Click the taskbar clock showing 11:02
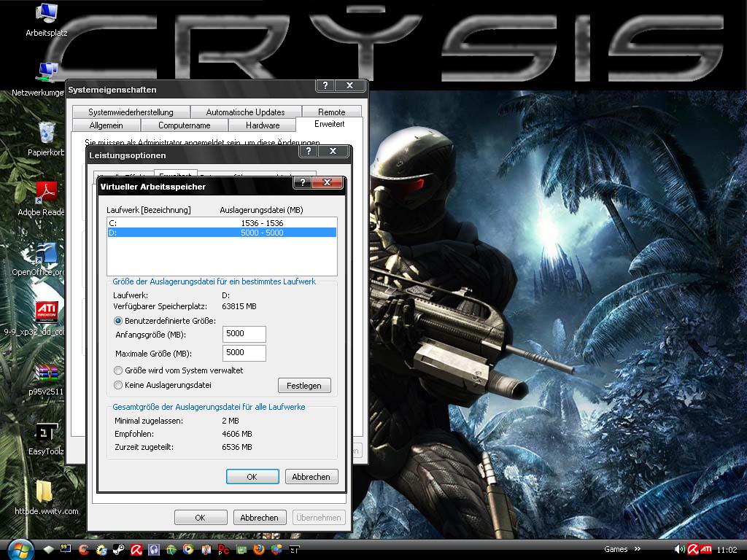The width and height of the screenshot is (747, 560). click(x=727, y=550)
